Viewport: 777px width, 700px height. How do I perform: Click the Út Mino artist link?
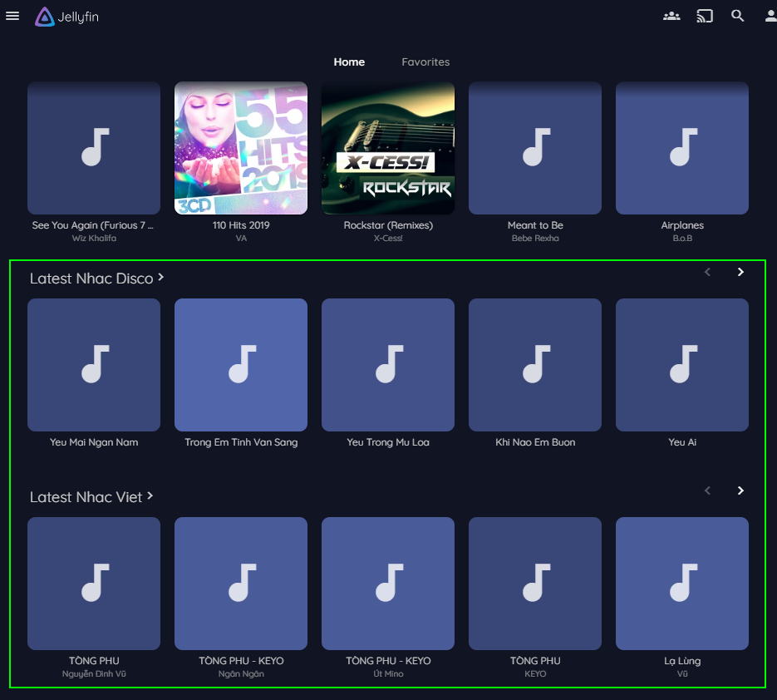388,673
